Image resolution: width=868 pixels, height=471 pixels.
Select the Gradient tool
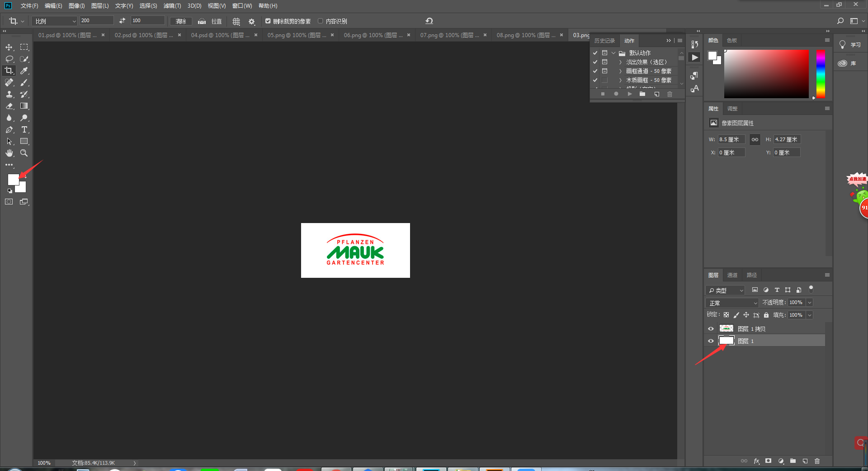tap(24, 106)
